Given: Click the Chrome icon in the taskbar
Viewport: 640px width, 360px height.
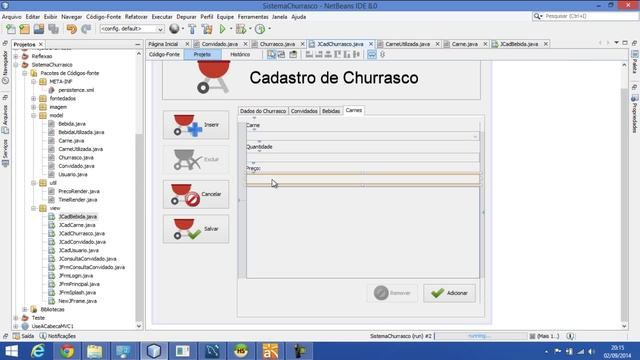Looking at the screenshot, I should [x=67, y=351].
